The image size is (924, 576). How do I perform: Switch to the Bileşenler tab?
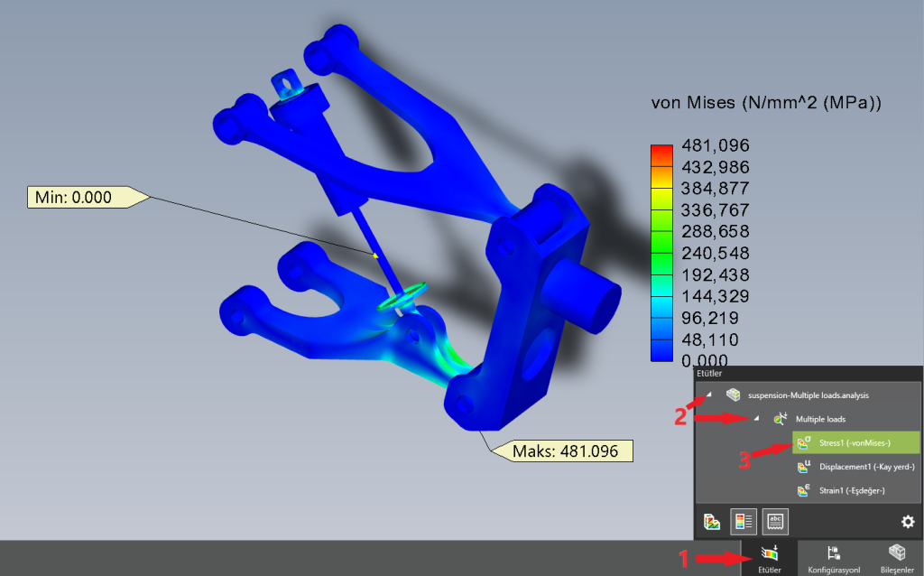(896, 558)
